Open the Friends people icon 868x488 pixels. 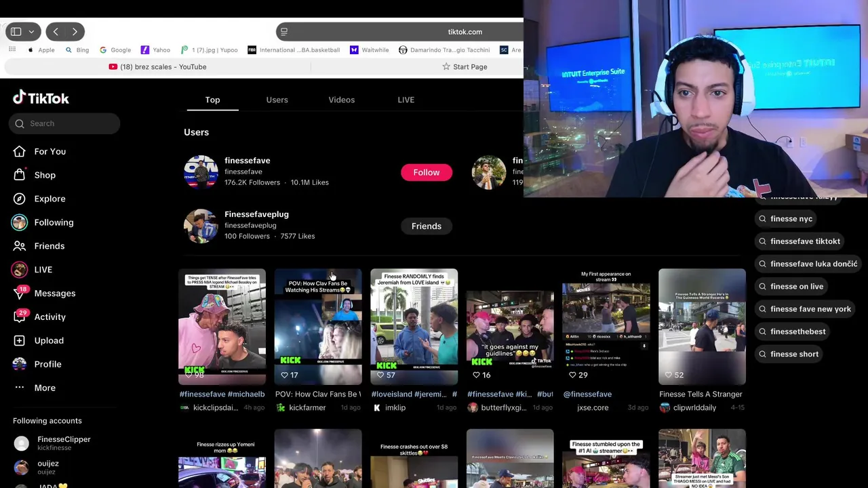click(20, 246)
